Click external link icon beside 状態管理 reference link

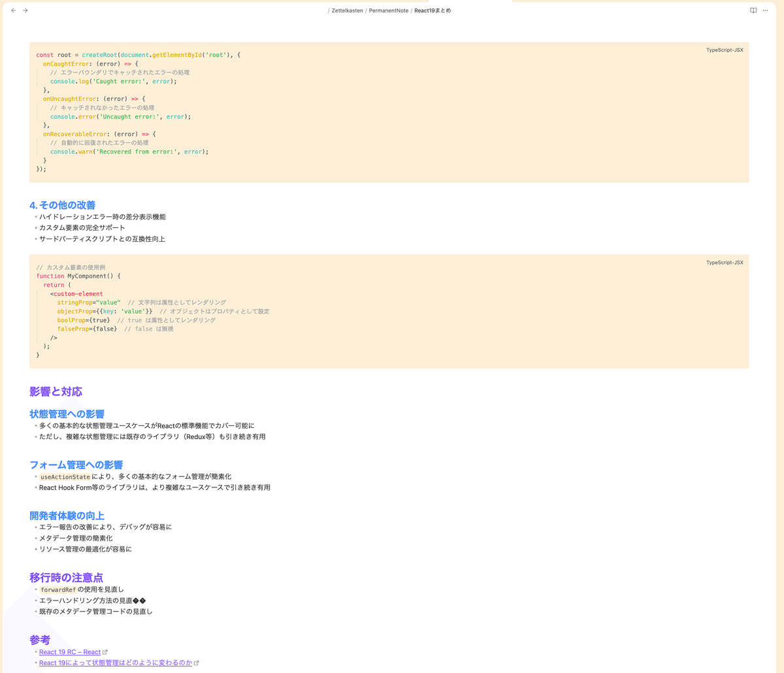click(197, 663)
